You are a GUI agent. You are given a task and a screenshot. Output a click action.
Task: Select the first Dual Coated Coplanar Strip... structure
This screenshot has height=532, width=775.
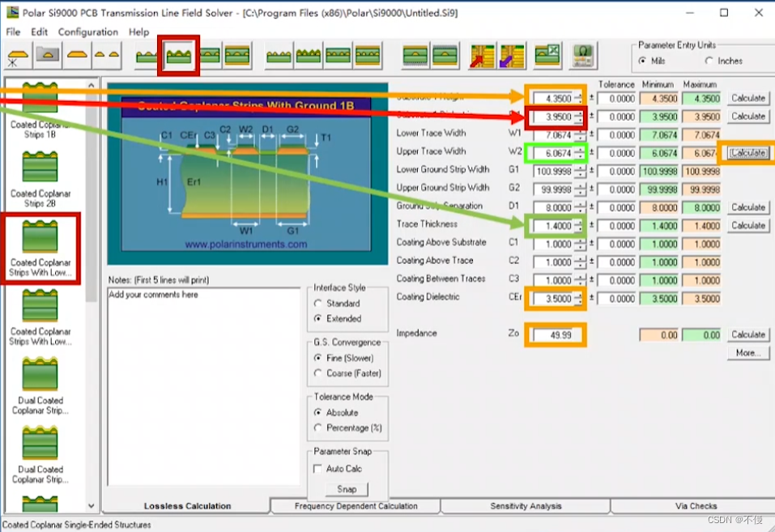click(40, 386)
